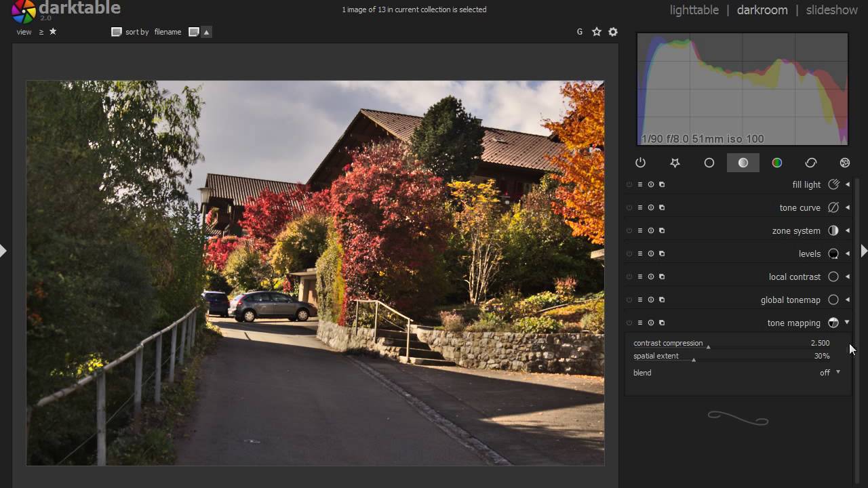Screen dimensions: 868x488
Task: Open the rating comparator ≥ dropdown
Action: click(41, 32)
